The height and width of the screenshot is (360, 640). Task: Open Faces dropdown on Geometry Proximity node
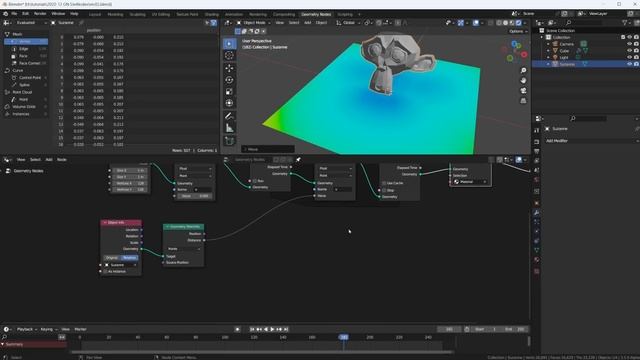[x=184, y=249]
